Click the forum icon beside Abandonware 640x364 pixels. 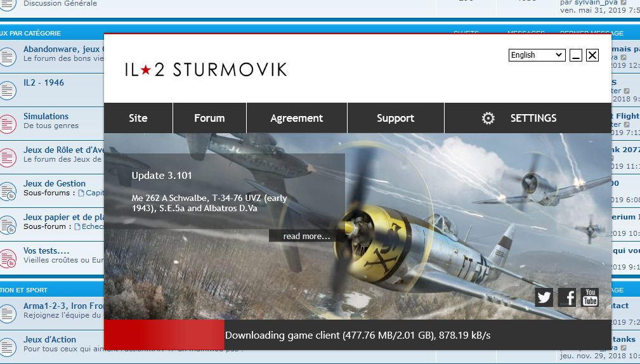pyautogui.click(x=8, y=56)
